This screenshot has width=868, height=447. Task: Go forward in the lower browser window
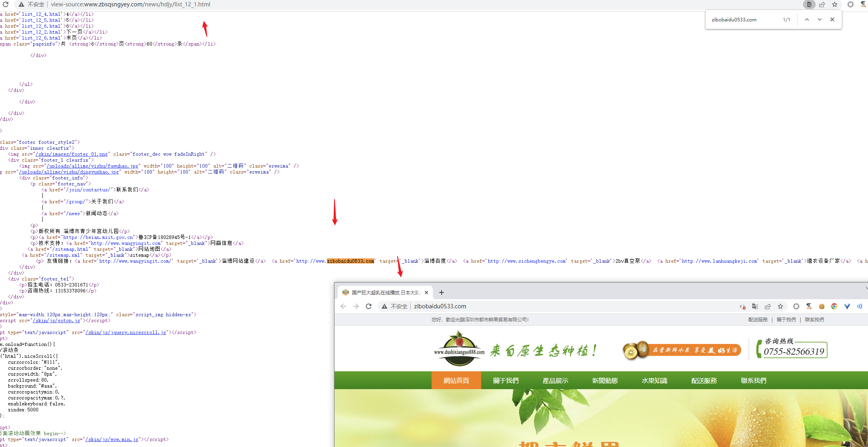tap(356, 306)
